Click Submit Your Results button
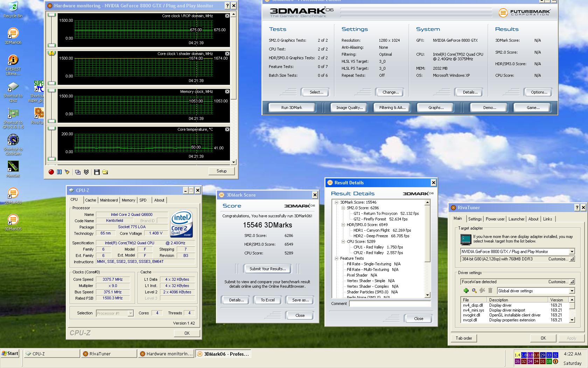 click(x=267, y=269)
